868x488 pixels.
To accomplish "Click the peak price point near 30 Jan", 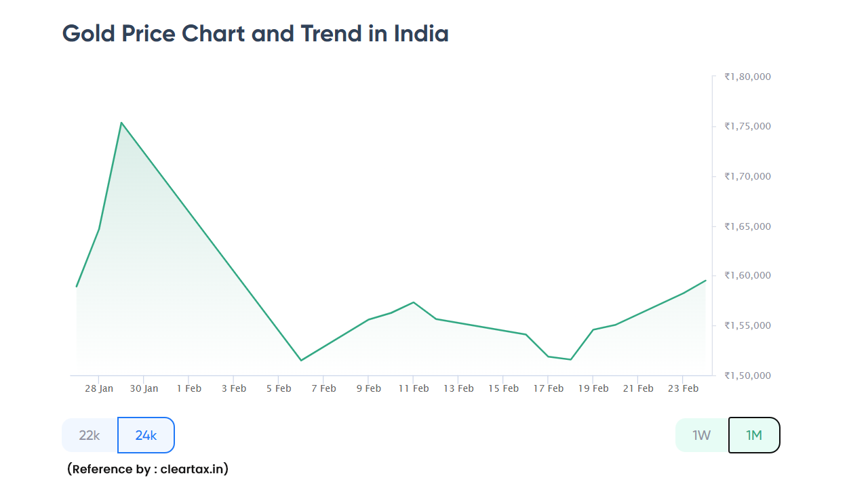I will coord(121,123).
